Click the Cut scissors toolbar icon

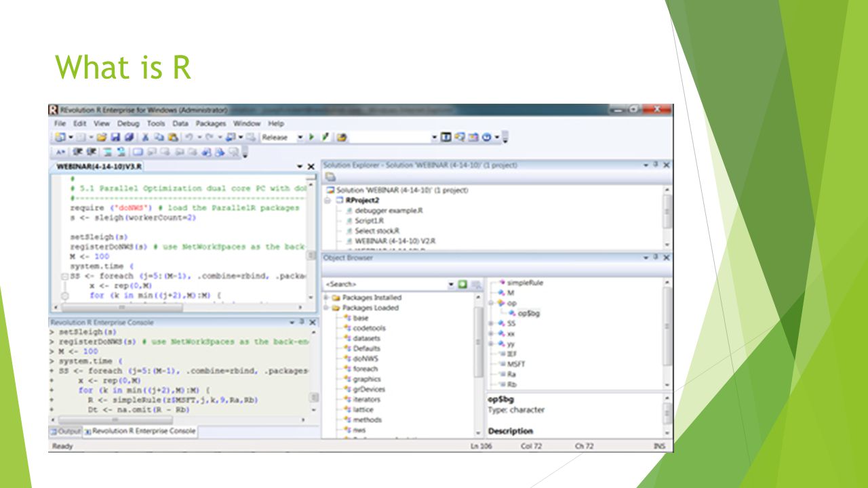tap(145, 137)
